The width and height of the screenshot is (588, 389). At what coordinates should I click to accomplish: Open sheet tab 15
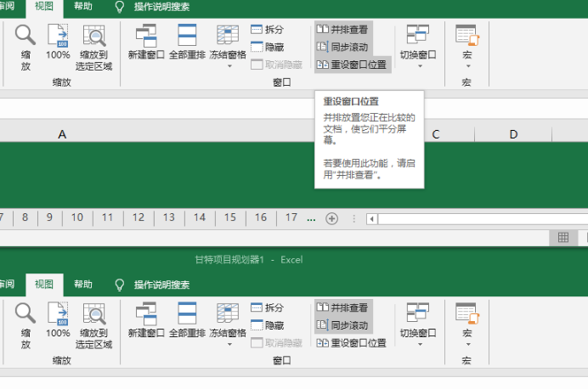[230, 217]
